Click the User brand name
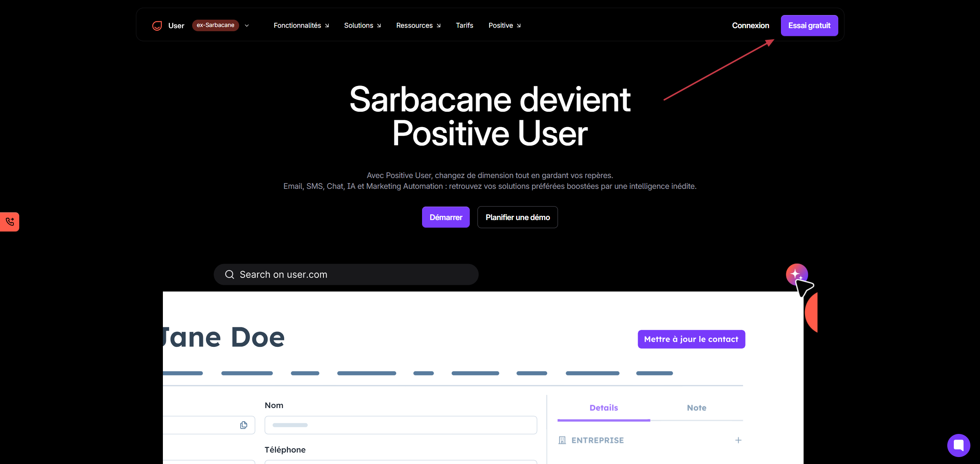This screenshot has width=980, height=464. pos(176,25)
